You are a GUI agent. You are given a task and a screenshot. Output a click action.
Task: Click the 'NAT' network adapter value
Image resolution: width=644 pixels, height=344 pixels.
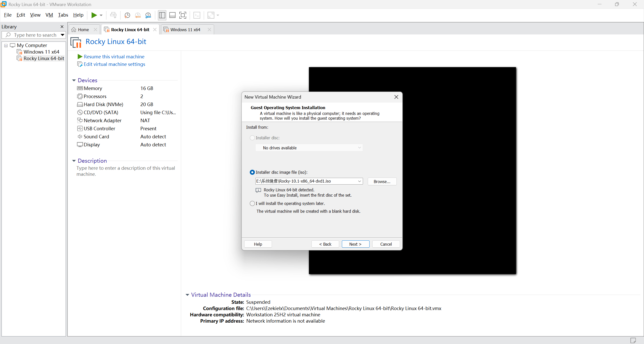click(145, 120)
